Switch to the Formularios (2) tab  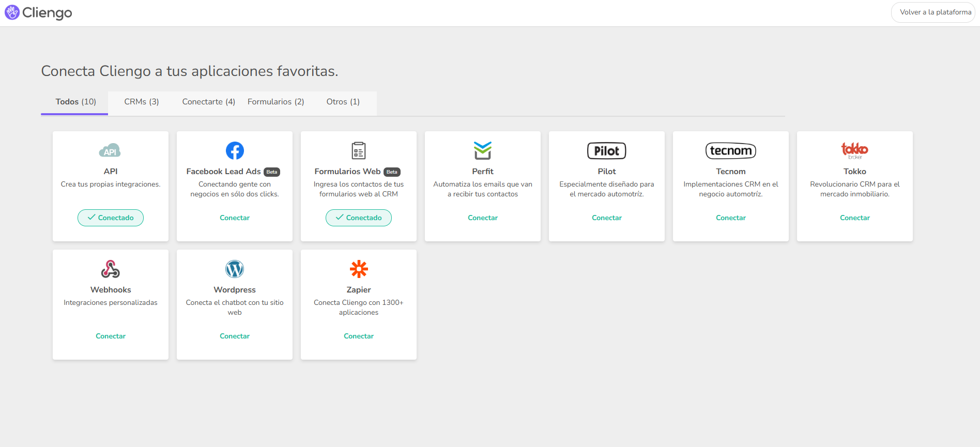pyautogui.click(x=276, y=102)
